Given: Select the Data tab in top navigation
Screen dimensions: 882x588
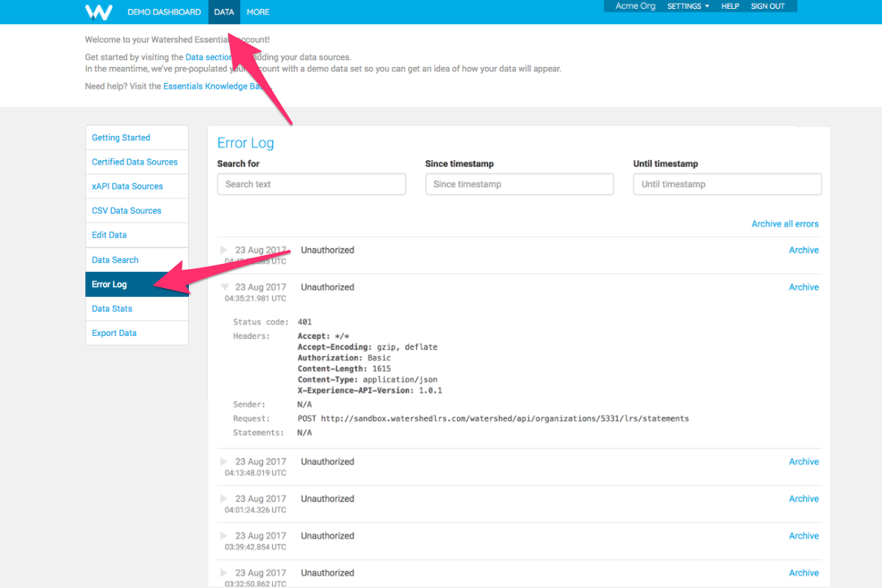Looking at the screenshot, I should [224, 12].
